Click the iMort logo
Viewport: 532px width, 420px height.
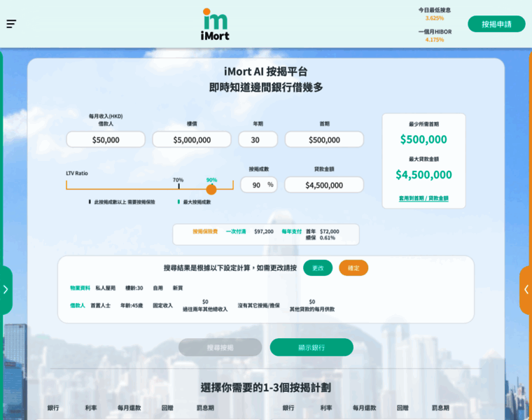215,24
